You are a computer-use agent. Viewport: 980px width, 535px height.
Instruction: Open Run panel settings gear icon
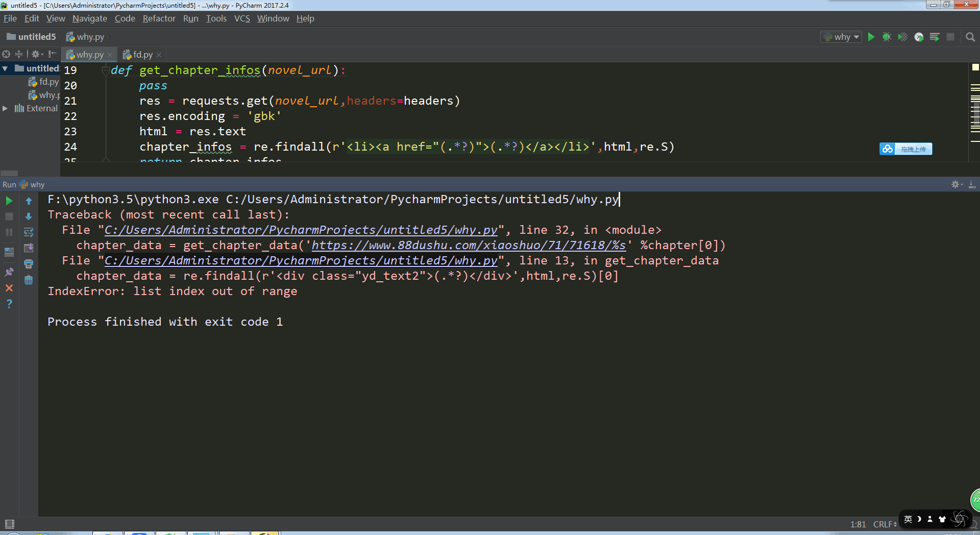955,184
